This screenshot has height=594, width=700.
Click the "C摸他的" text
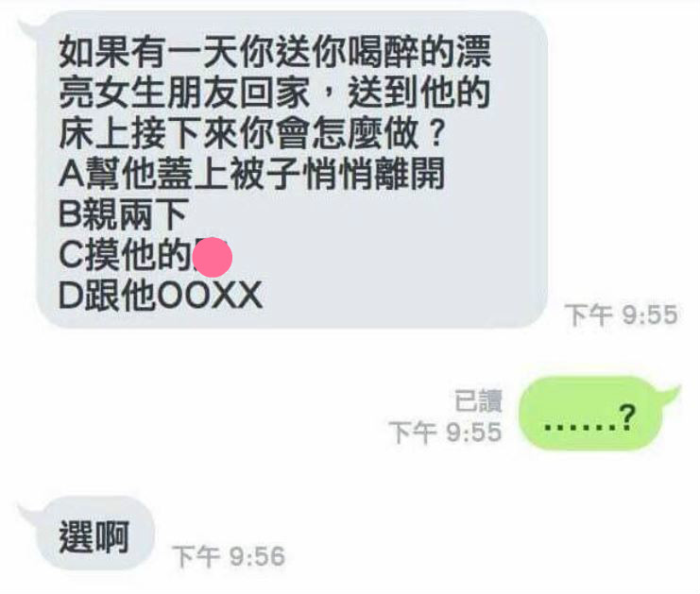[125, 255]
